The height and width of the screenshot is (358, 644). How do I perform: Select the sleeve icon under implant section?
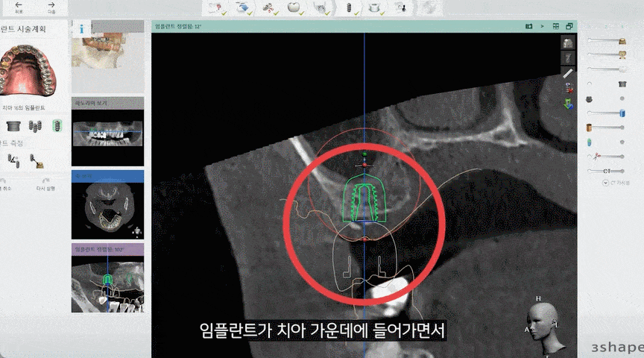click(13, 125)
